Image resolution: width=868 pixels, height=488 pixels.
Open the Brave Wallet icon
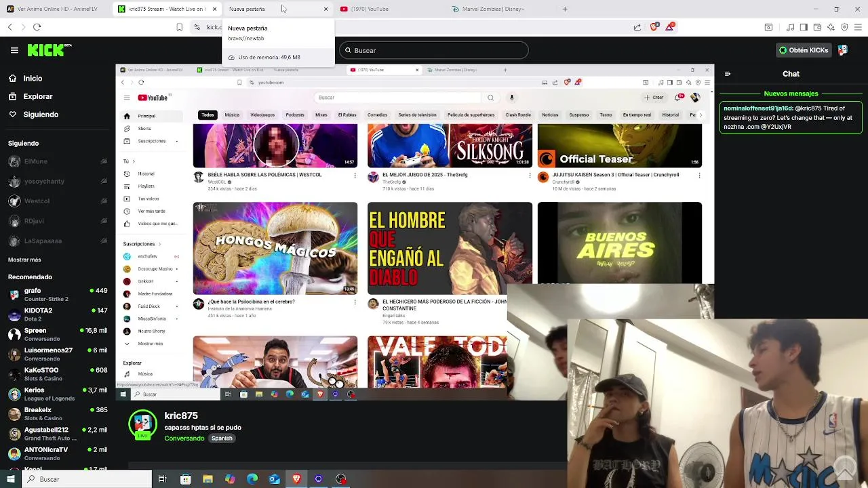pyautogui.click(x=817, y=27)
